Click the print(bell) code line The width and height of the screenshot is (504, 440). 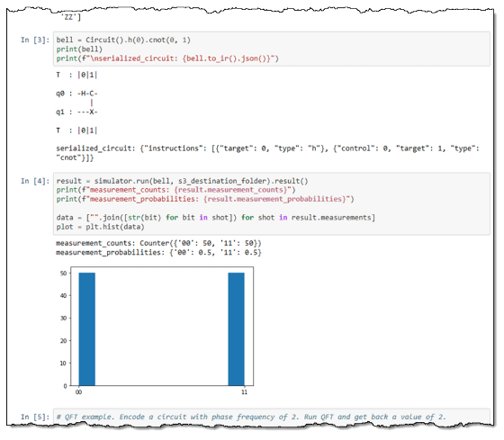[79, 49]
